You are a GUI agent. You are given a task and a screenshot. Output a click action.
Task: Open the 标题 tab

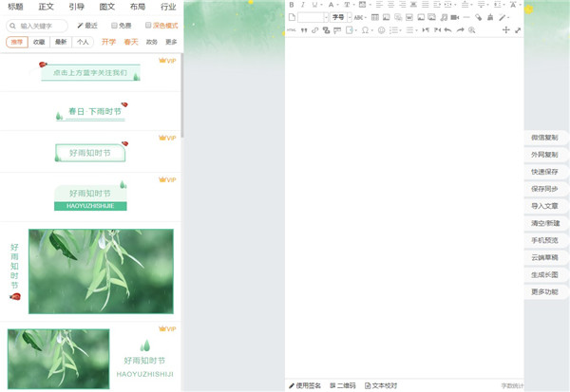[x=15, y=7]
